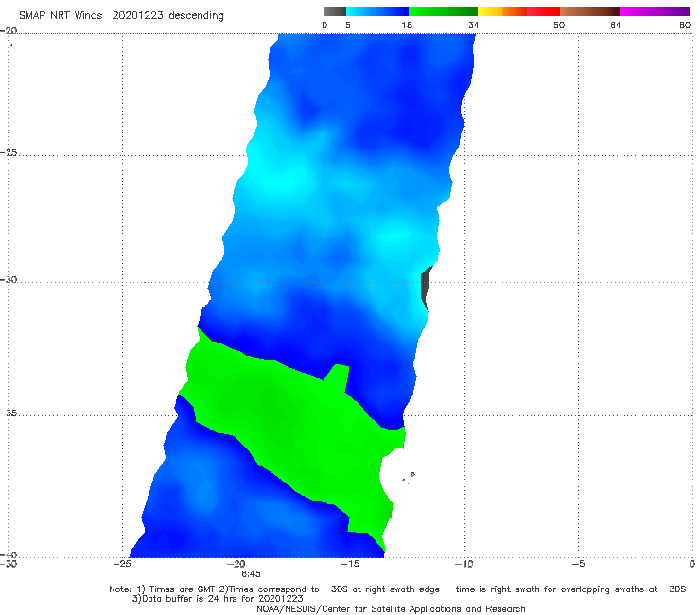Select the brown 50–64 colorbar segment

pos(589,11)
